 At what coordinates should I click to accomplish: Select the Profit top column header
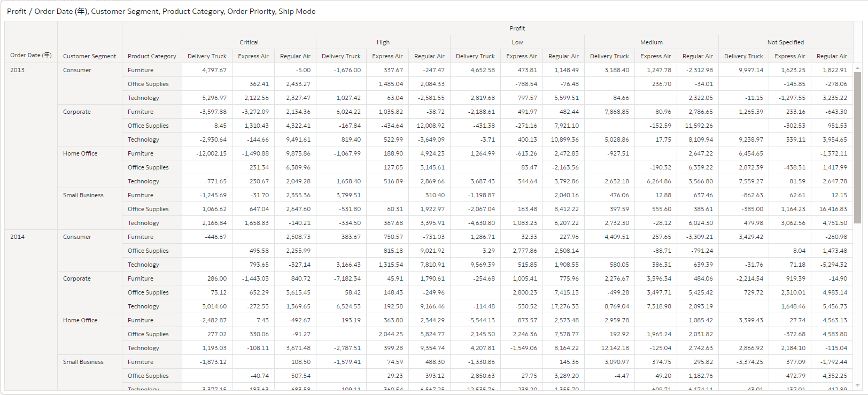click(517, 28)
